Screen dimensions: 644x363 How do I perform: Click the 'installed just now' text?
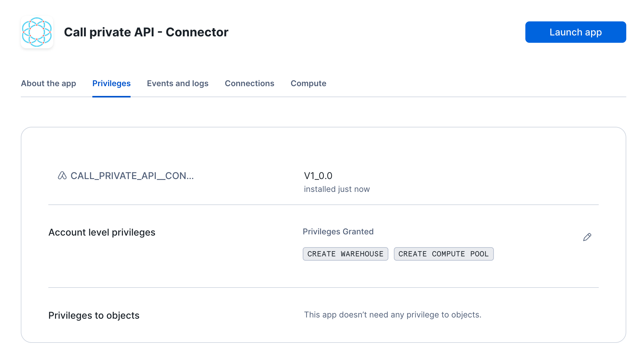[x=337, y=189]
